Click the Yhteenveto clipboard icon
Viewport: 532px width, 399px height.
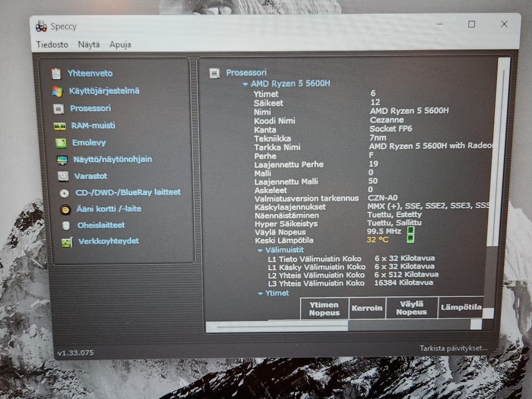tap(56, 74)
